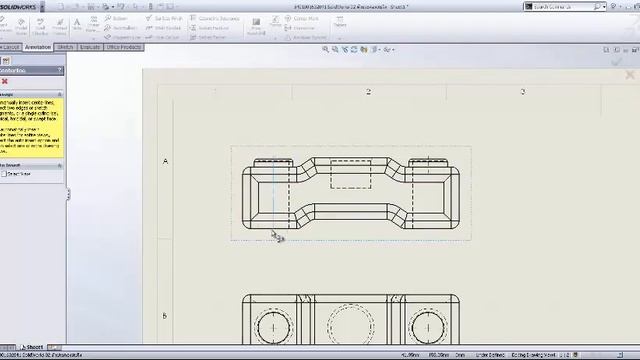Open the Blocks tool
The height and width of the screenshot is (360, 640).
[276, 22]
